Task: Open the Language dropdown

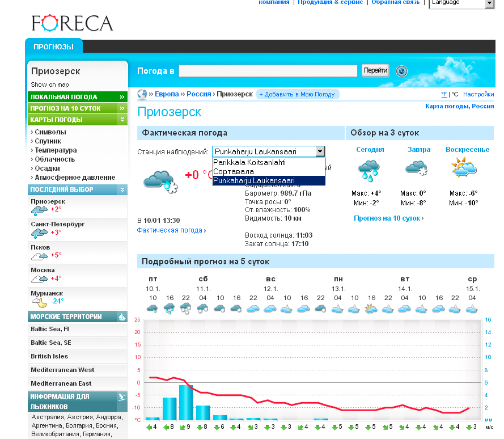Action: coord(462,3)
